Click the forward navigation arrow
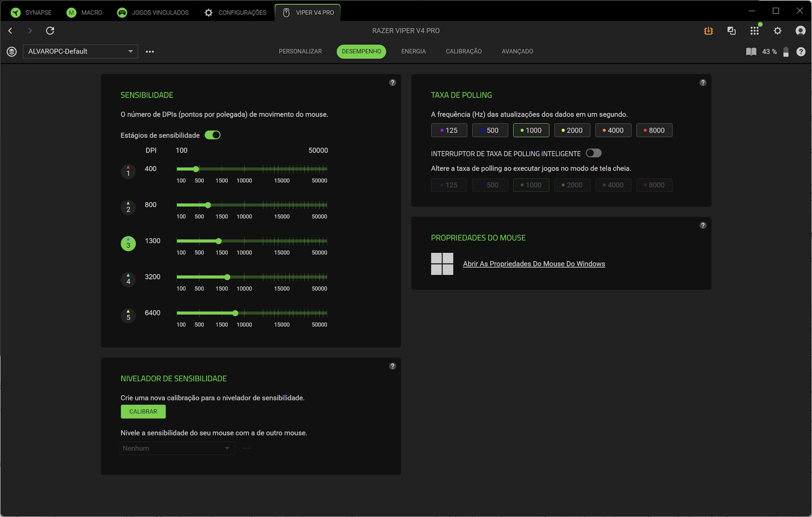 [x=30, y=30]
